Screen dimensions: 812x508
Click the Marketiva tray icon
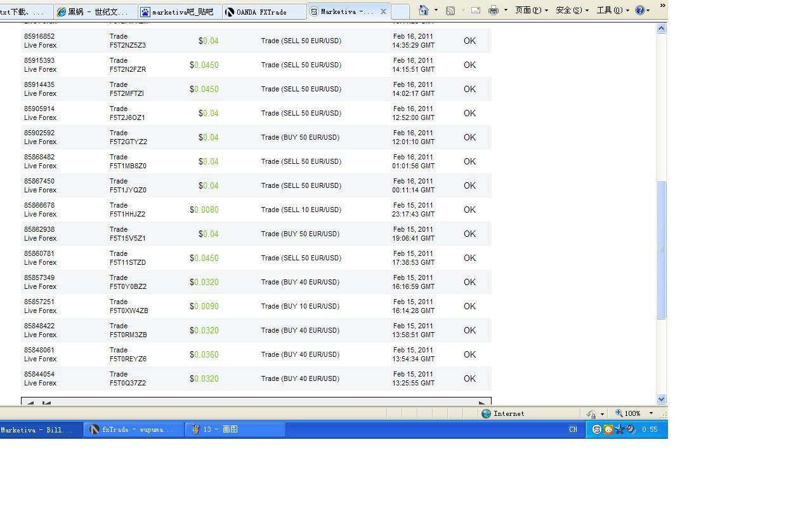coord(597,429)
